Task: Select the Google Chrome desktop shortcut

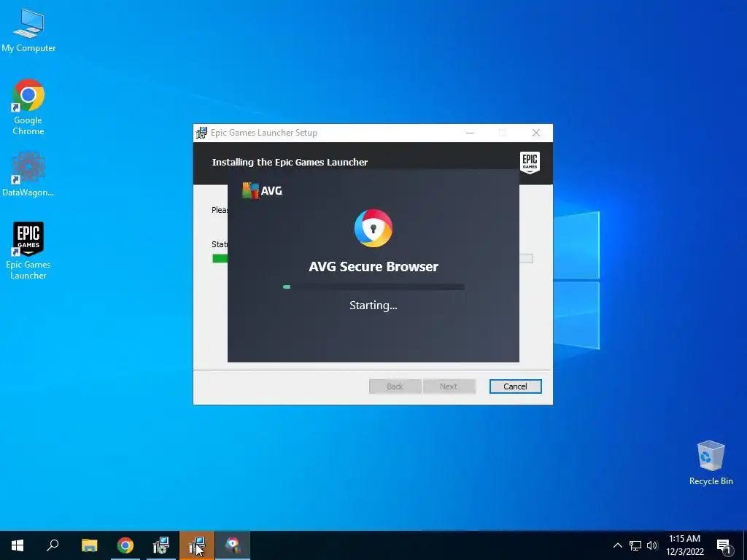Action: click(x=28, y=106)
